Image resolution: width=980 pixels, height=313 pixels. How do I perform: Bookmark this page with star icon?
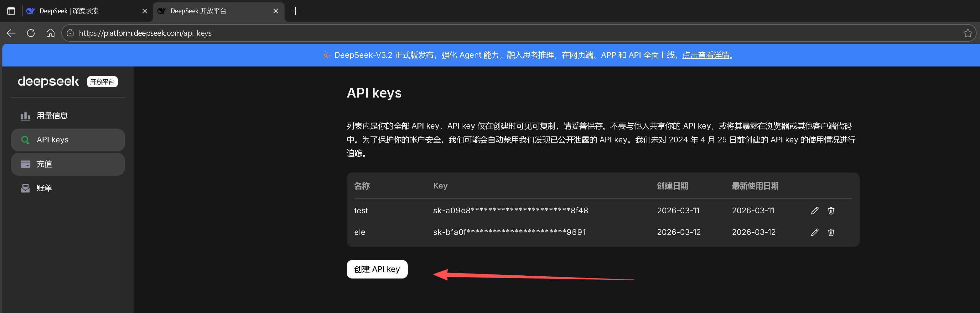[967, 33]
